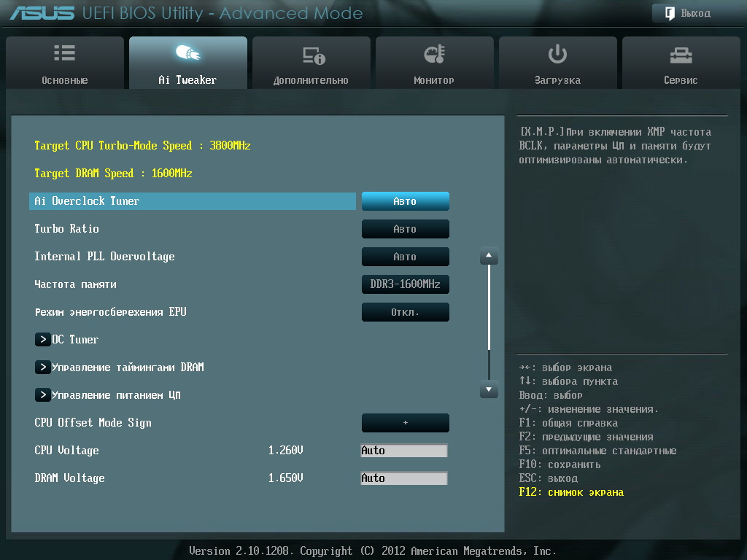Viewport: 747px width, 560px height.
Task: Select the Internal PLL Overvoltage label
Action: [x=104, y=257]
